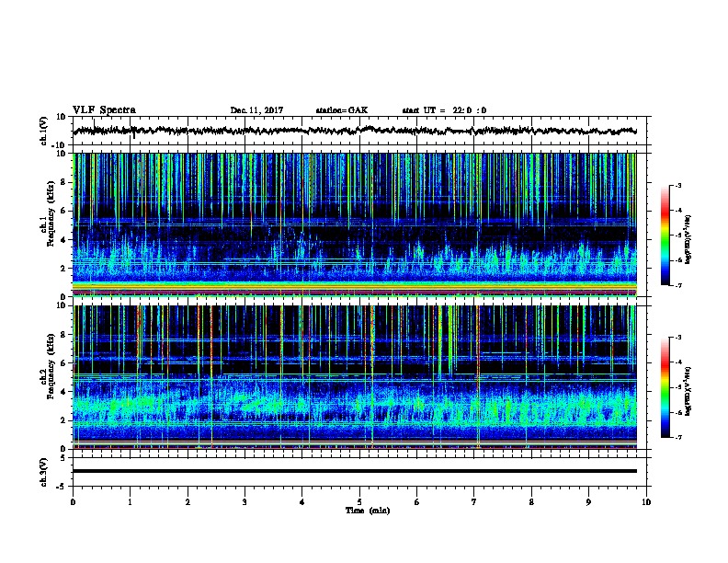Image resolution: width=728 pixels, height=563 pixels.
Task: Click the "Time (min)" axis label
Action: coord(368,511)
